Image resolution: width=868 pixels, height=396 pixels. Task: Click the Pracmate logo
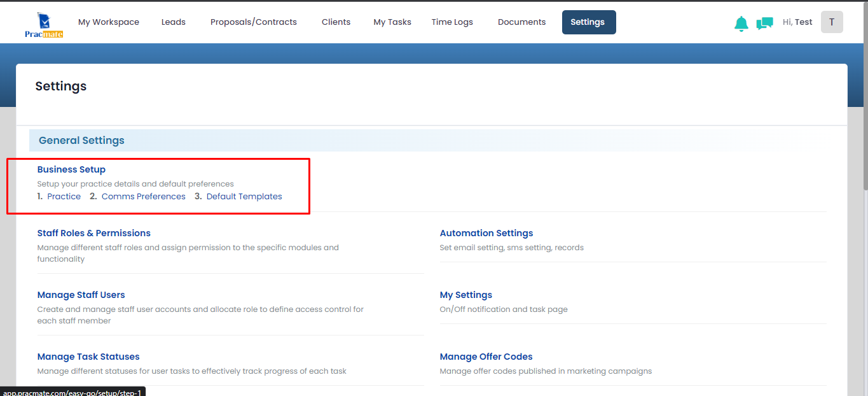(x=44, y=25)
